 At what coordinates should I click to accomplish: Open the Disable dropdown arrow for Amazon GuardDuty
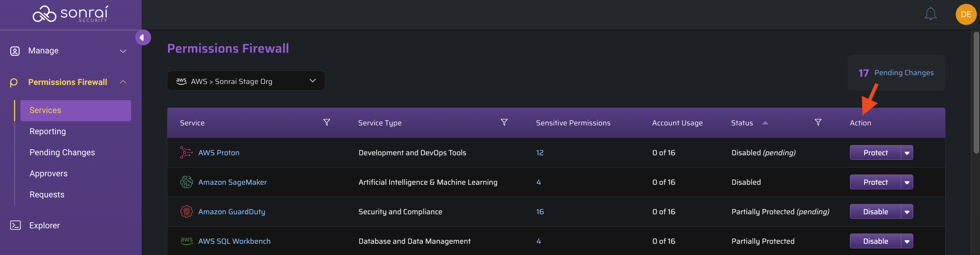pyautogui.click(x=907, y=212)
